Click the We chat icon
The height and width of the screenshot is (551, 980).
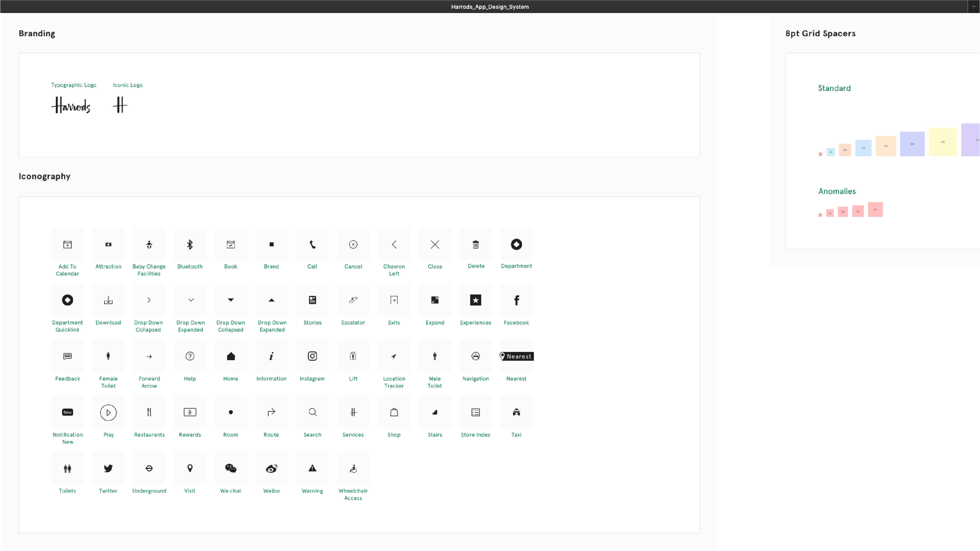(x=231, y=469)
